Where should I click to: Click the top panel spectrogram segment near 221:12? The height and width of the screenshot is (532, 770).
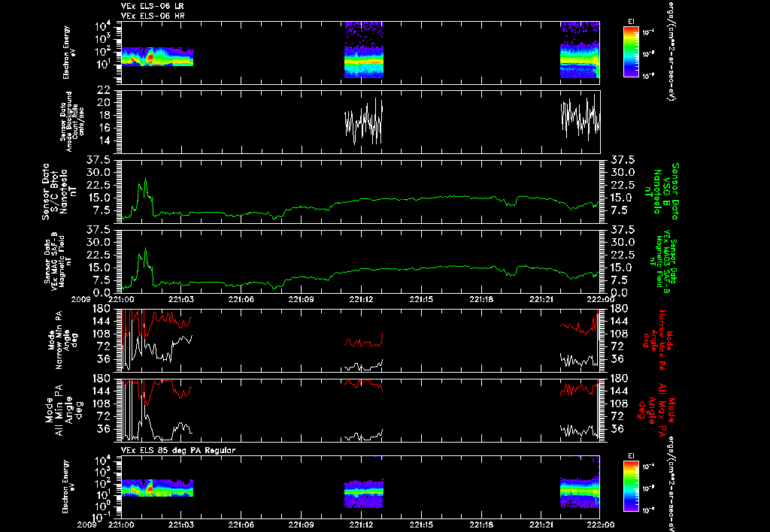click(x=364, y=50)
